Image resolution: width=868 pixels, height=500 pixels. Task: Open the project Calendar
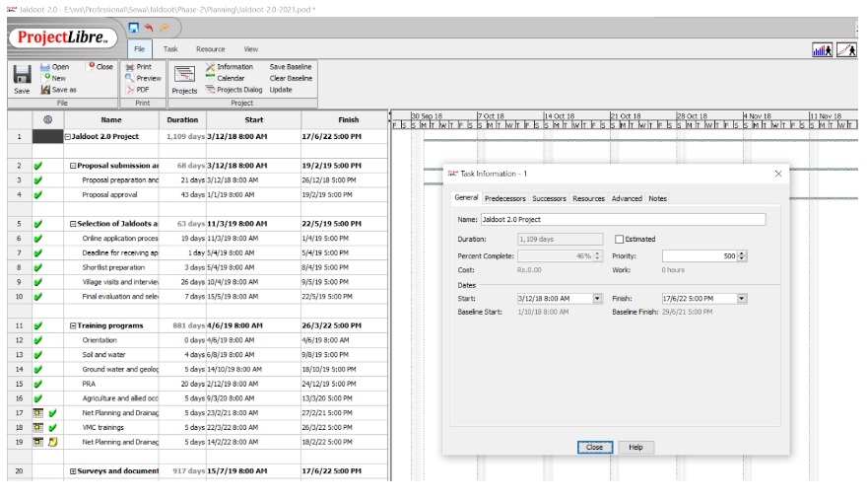click(226, 78)
